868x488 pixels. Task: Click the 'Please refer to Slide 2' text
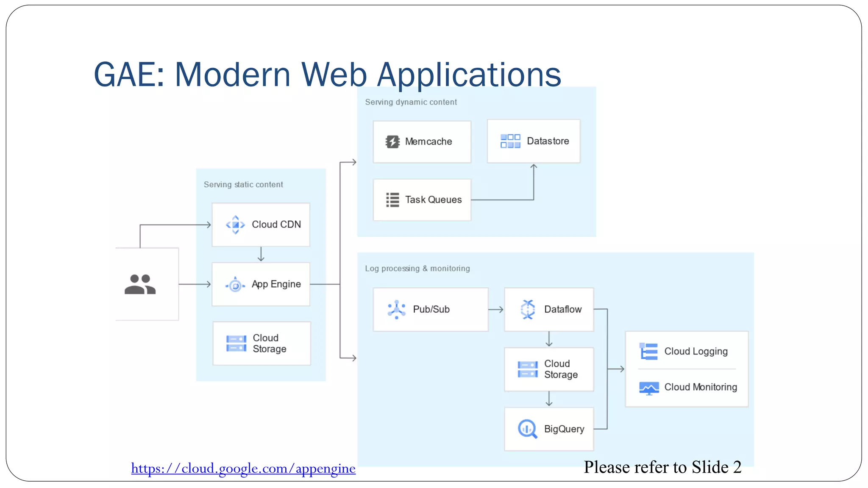pyautogui.click(x=662, y=467)
